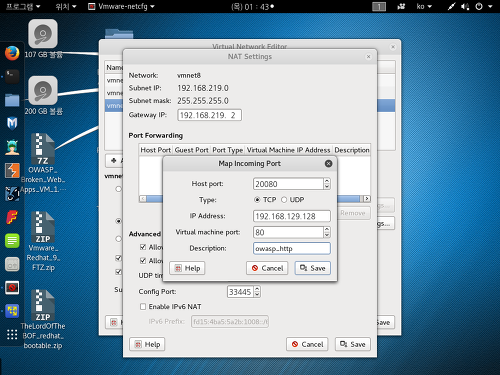Launch Faraday red F dock icon
500x375 pixels.
(12, 217)
